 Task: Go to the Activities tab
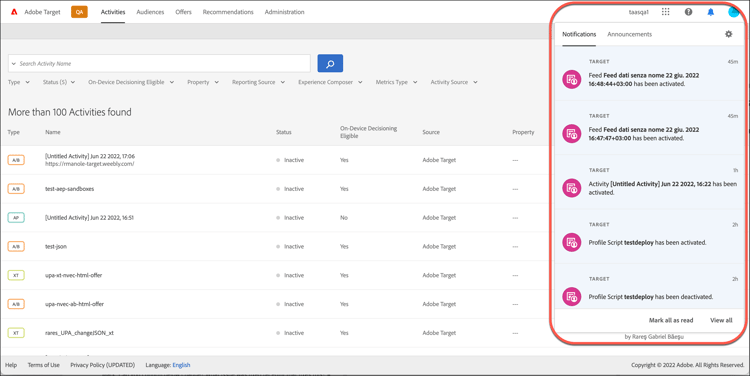pos(113,12)
